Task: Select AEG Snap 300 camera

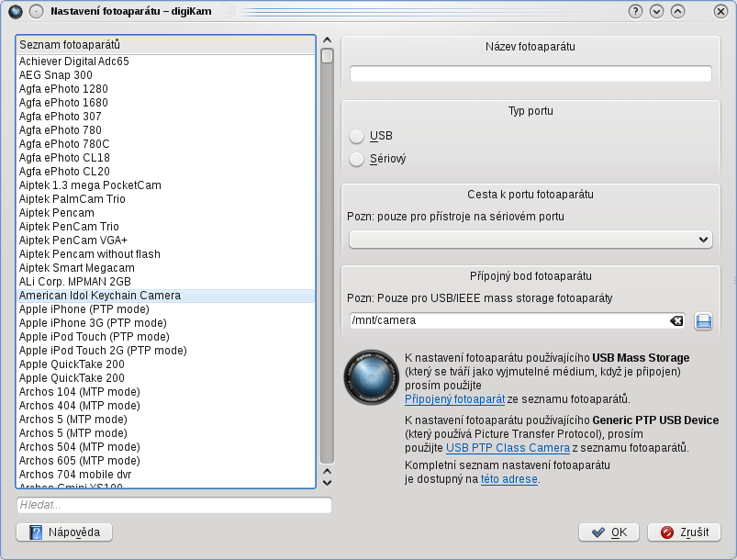Action: coord(165,74)
